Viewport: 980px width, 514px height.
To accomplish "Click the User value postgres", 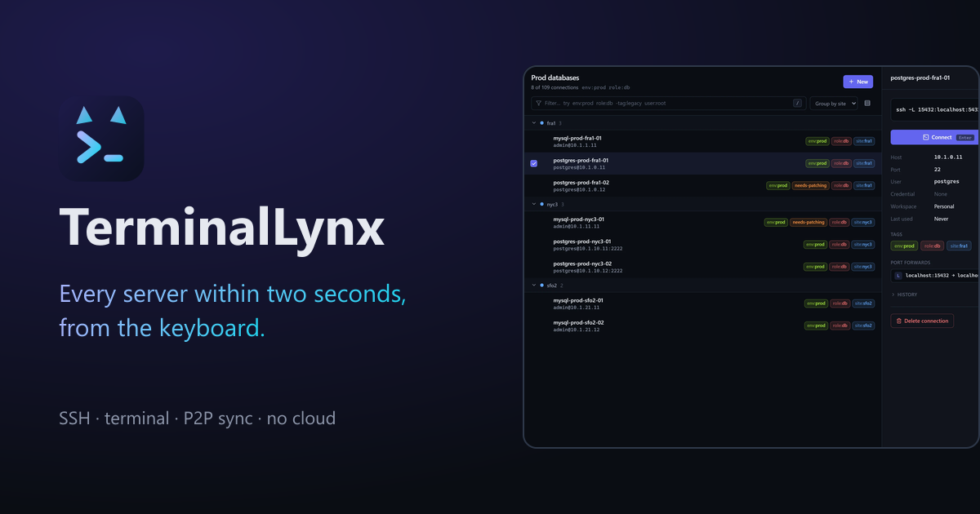I will coord(947,181).
